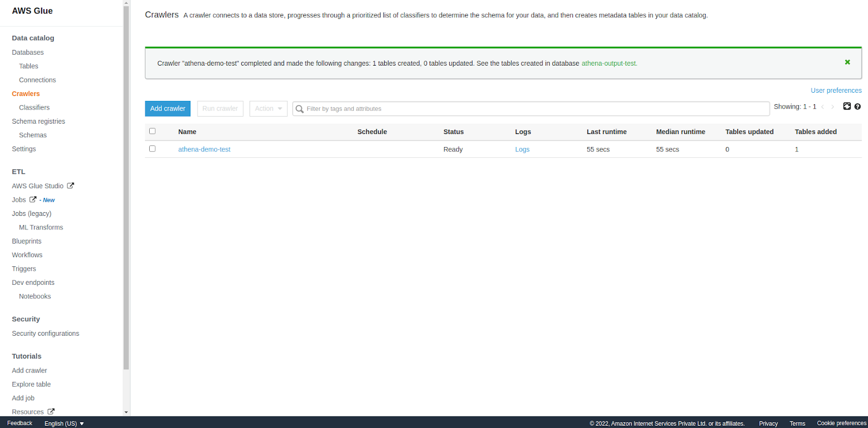
Task: Select the athena-demo-test crawler checkbox
Action: (x=152, y=149)
